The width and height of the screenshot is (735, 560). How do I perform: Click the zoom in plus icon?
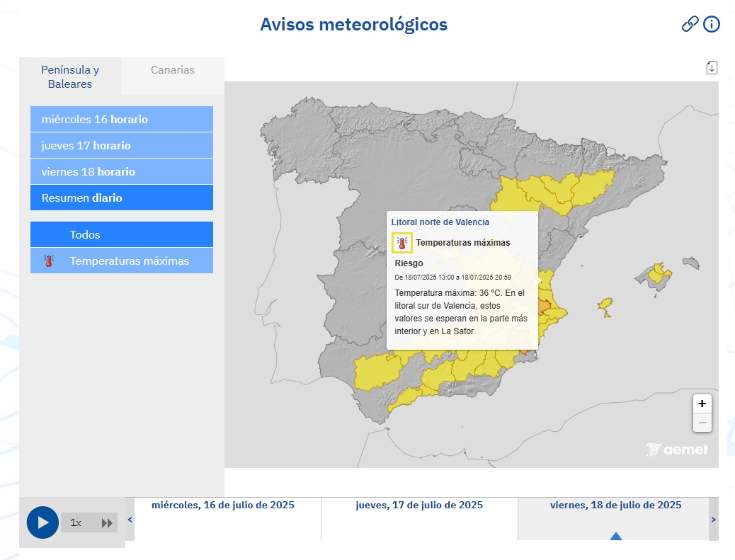pyautogui.click(x=702, y=404)
